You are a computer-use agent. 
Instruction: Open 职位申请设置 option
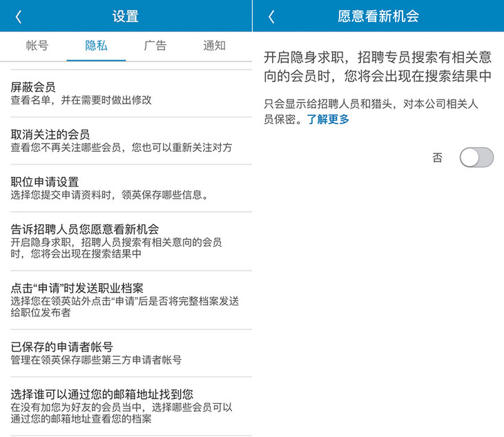131,188
